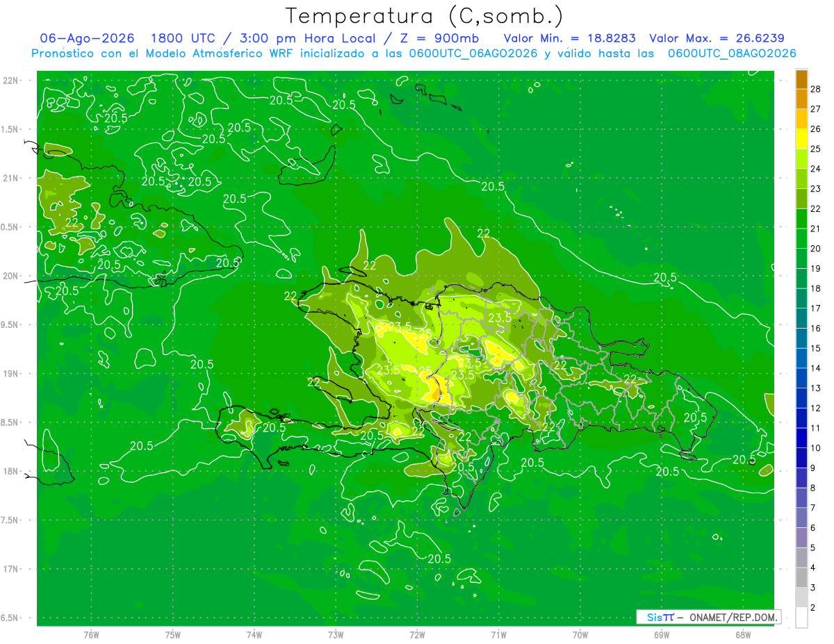This screenshot has height=644, width=834.
Task: Click the '76W' longitude axis label
Action: (x=91, y=634)
